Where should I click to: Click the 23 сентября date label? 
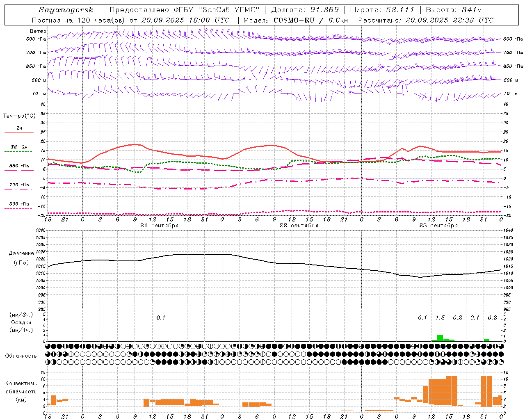tap(438, 226)
